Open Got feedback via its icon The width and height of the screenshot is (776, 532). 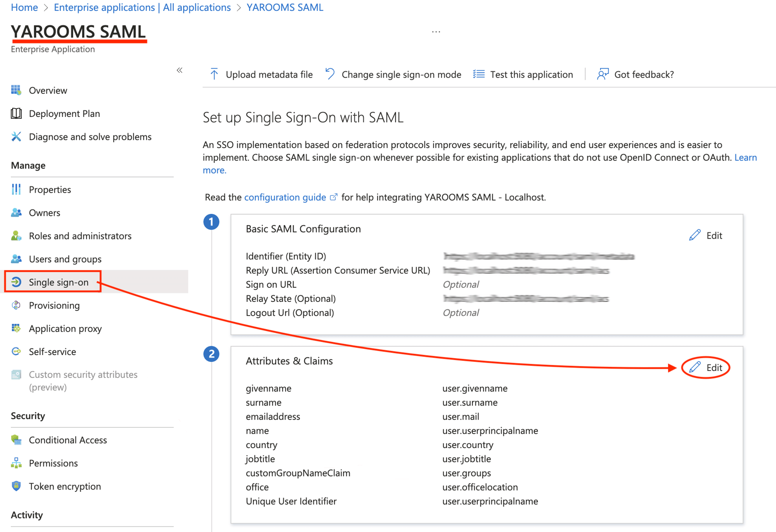(602, 74)
